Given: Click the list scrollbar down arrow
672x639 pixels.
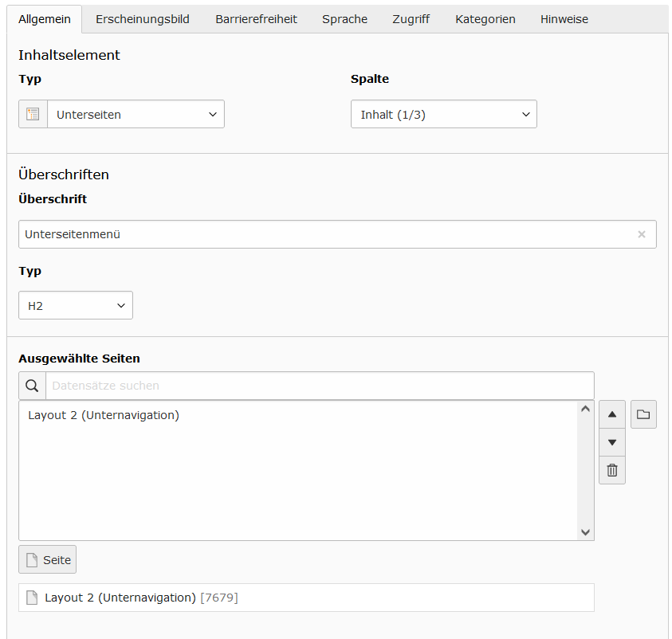Looking at the screenshot, I should [x=585, y=532].
